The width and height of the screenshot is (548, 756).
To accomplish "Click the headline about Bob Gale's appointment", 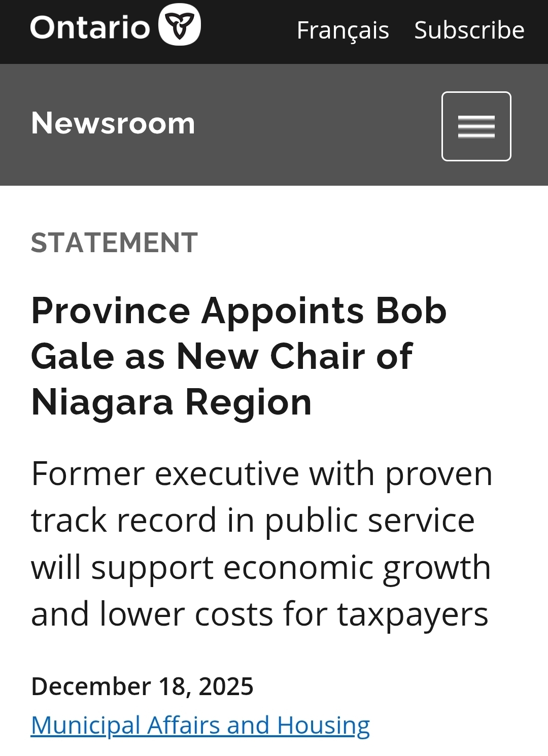I will point(238,356).
